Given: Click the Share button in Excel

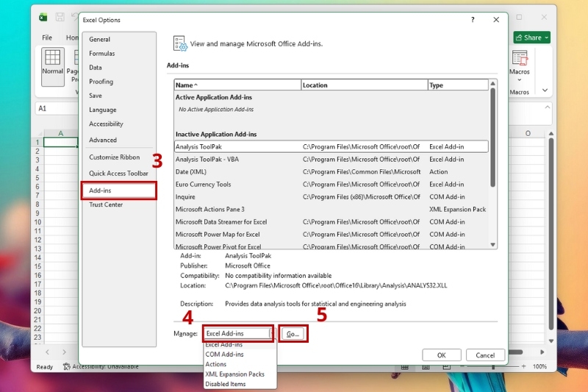Looking at the screenshot, I should [x=531, y=38].
